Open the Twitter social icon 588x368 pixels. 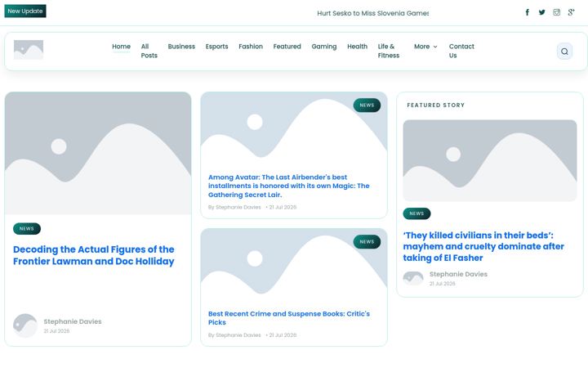[x=542, y=12]
